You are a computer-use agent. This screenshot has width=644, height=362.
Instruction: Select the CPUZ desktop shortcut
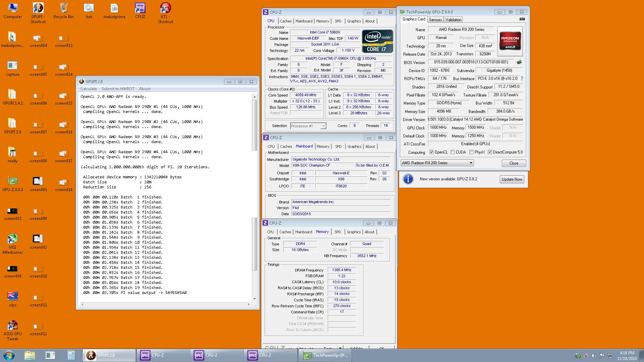pyautogui.click(x=140, y=11)
